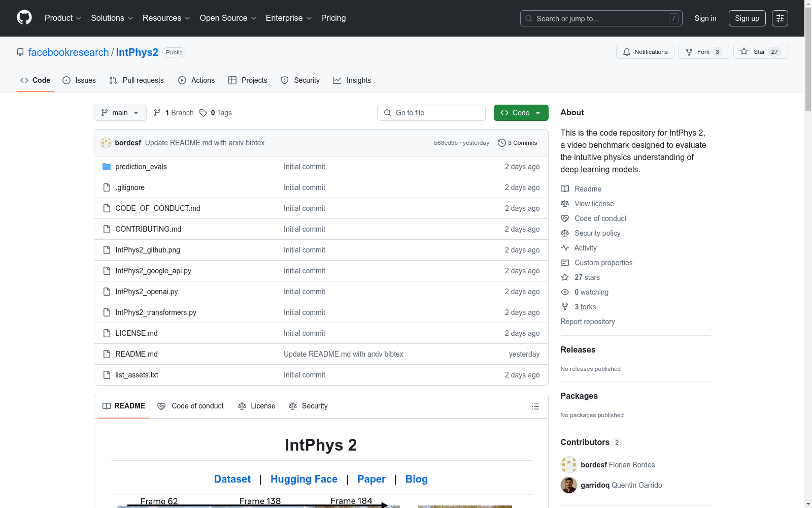Open the IntPhys2_transformers.py file
This screenshot has height=508, width=812.
(x=156, y=312)
